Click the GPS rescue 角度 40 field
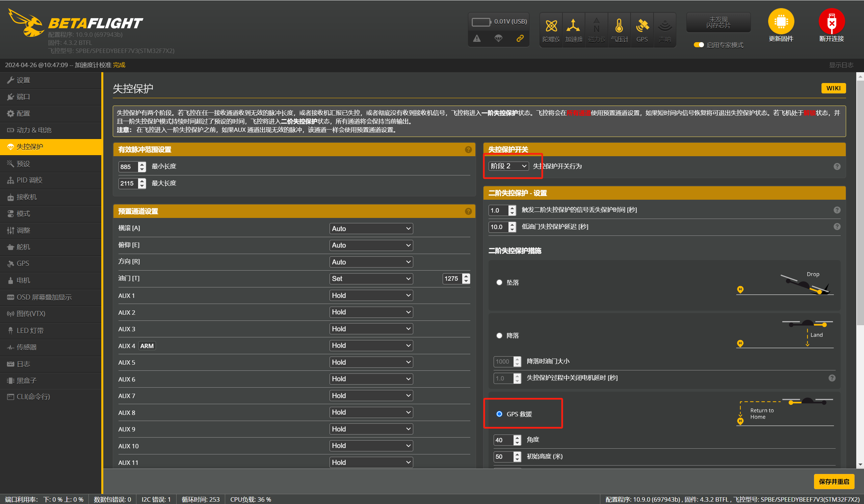 click(x=507, y=440)
